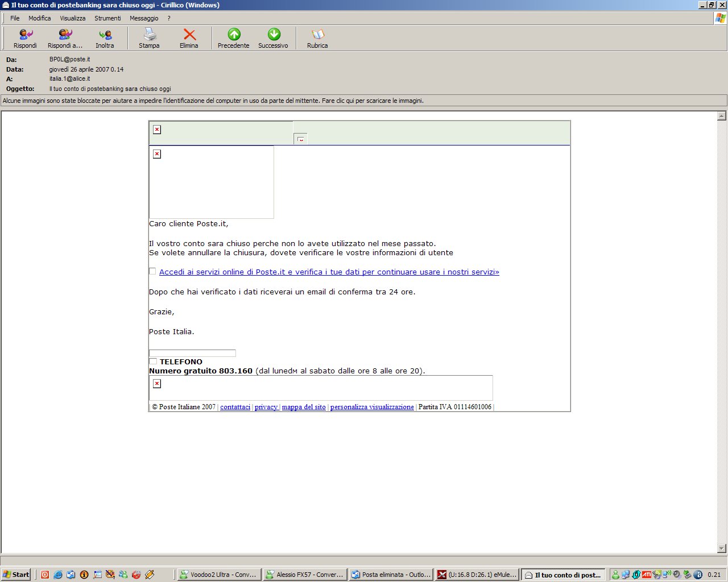
Task: Open the Modifica menu
Action: point(40,18)
